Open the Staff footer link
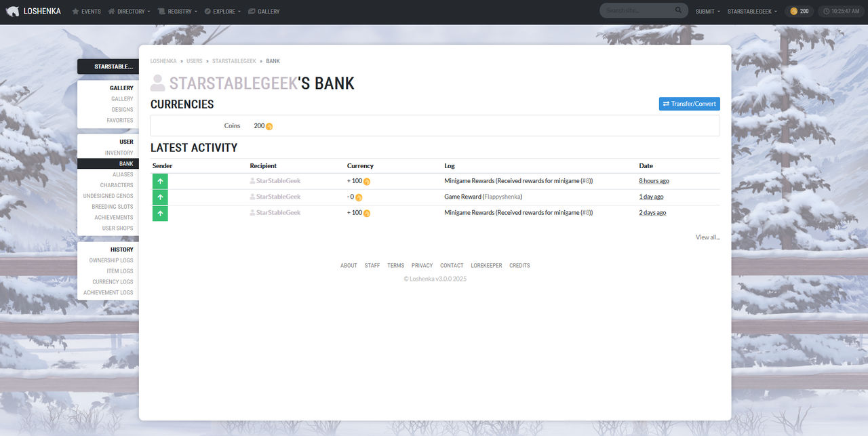The height and width of the screenshot is (436, 868). pyautogui.click(x=372, y=266)
